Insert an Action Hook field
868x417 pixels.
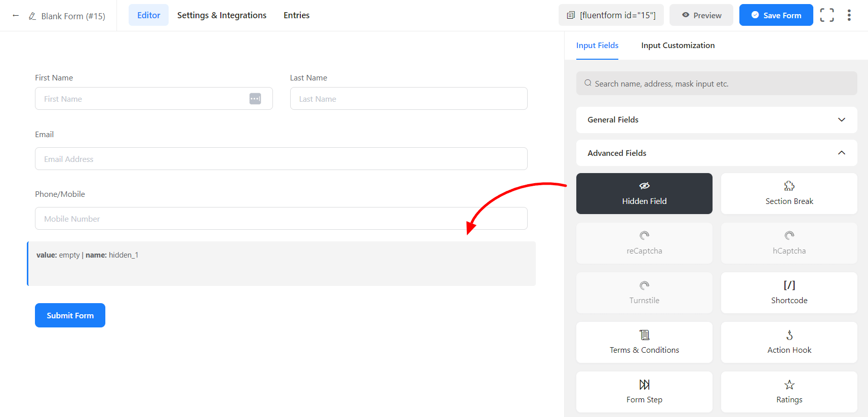click(788, 342)
